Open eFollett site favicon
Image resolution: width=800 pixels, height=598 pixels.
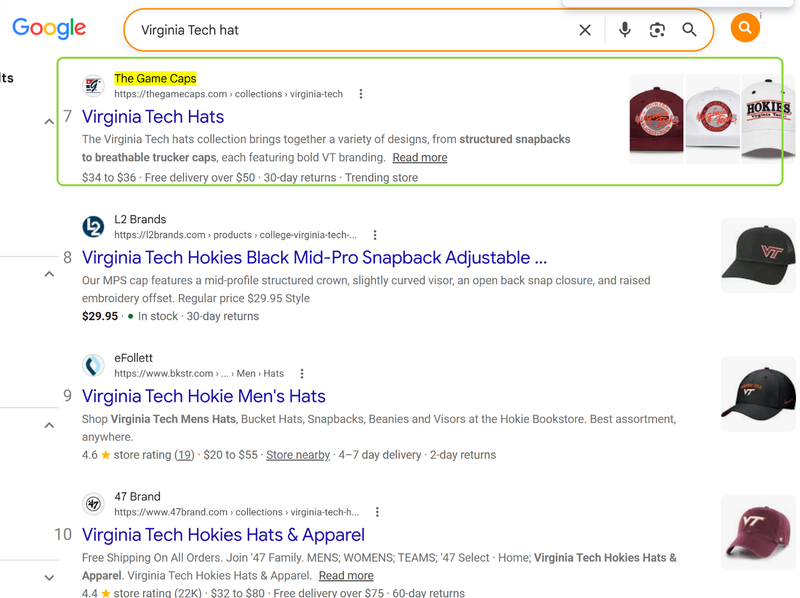[93, 365]
